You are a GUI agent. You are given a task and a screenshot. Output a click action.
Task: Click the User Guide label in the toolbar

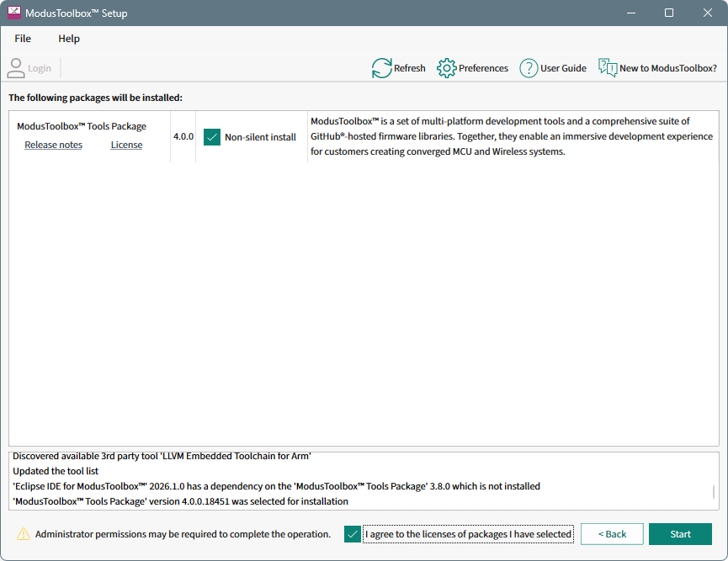(x=563, y=68)
